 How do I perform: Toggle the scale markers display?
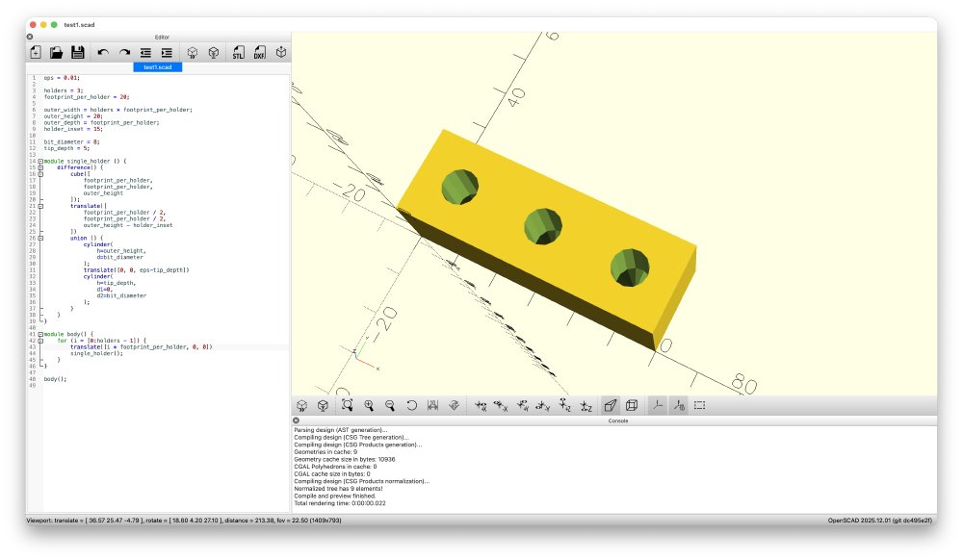point(680,404)
